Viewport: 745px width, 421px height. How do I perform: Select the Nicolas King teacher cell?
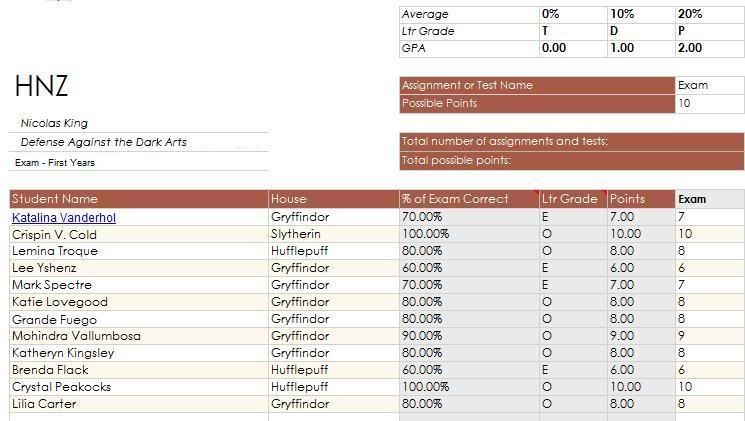(x=139, y=124)
